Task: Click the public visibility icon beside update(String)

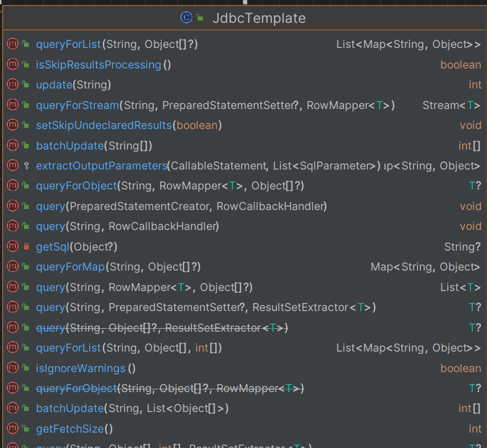Action: 26,84
